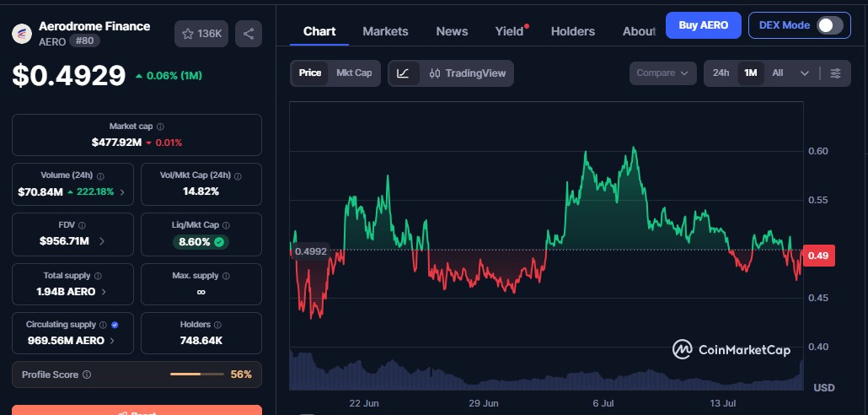Click the orange Boost button

pyautogui.click(x=137, y=410)
